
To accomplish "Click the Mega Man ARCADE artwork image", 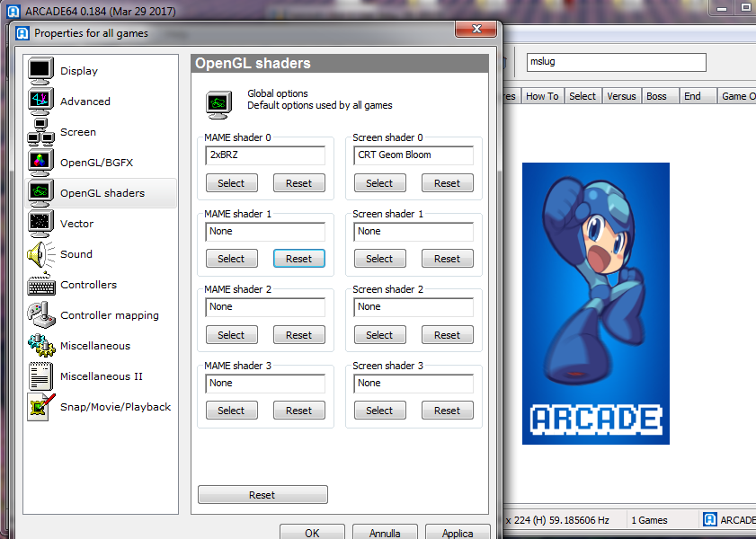I will (x=596, y=304).
